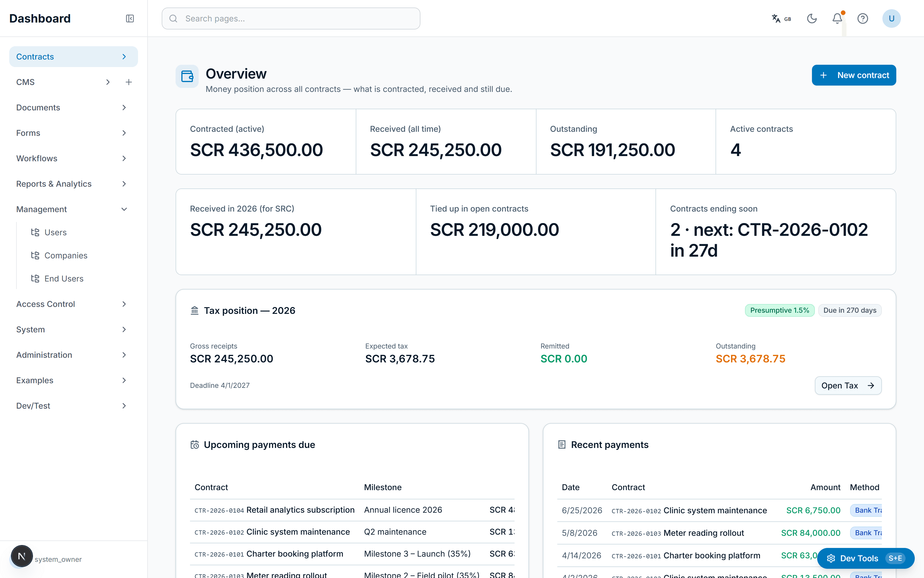924x578 pixels.
Task: Click the system_owner label
Action: 58,559
